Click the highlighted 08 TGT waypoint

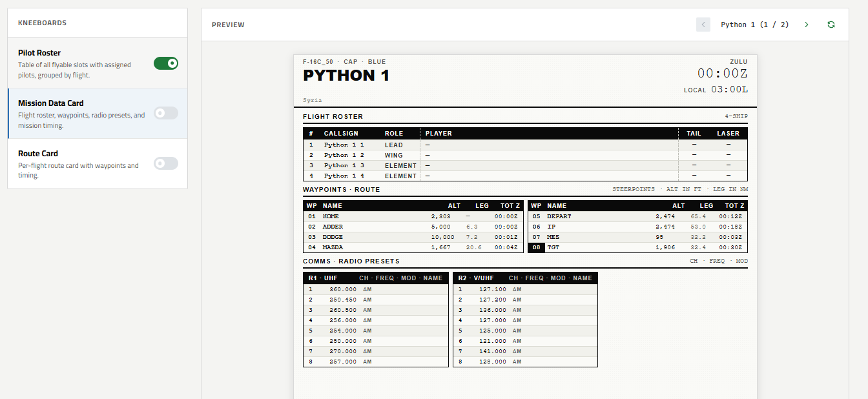pyautogui.click(x=637, y=247)
